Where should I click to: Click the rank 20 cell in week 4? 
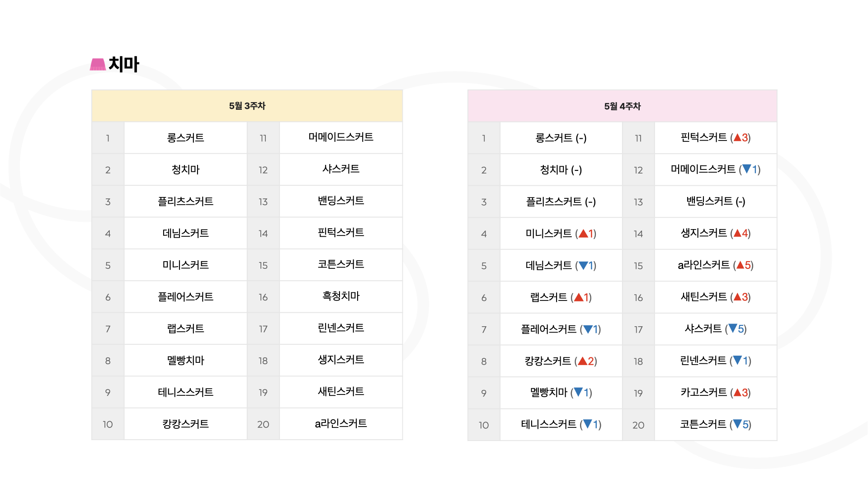tap(638, 425)
